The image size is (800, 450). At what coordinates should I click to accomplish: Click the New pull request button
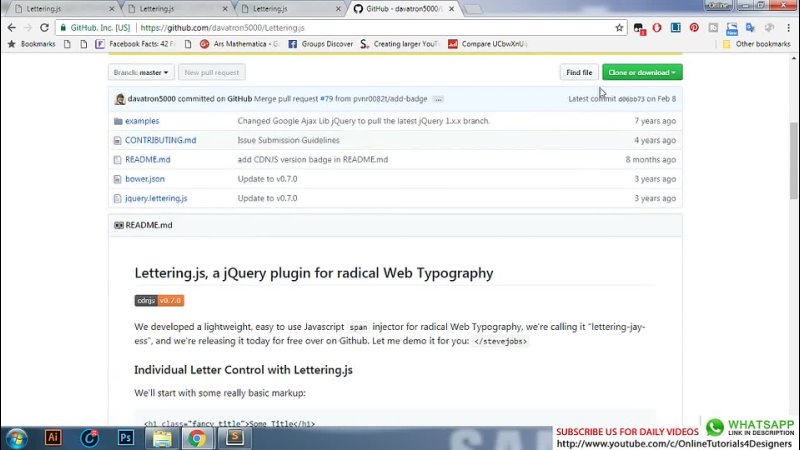click(212, 72)
